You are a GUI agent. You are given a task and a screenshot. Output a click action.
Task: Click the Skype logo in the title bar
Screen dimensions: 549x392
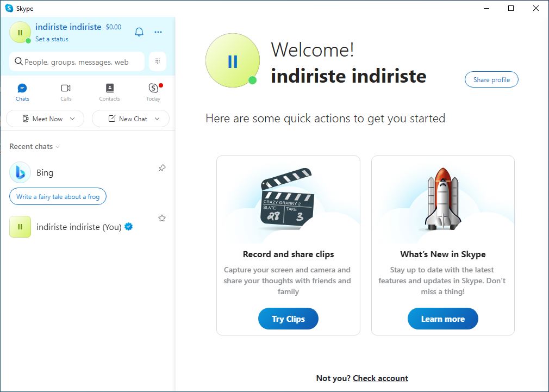[9, 8]
